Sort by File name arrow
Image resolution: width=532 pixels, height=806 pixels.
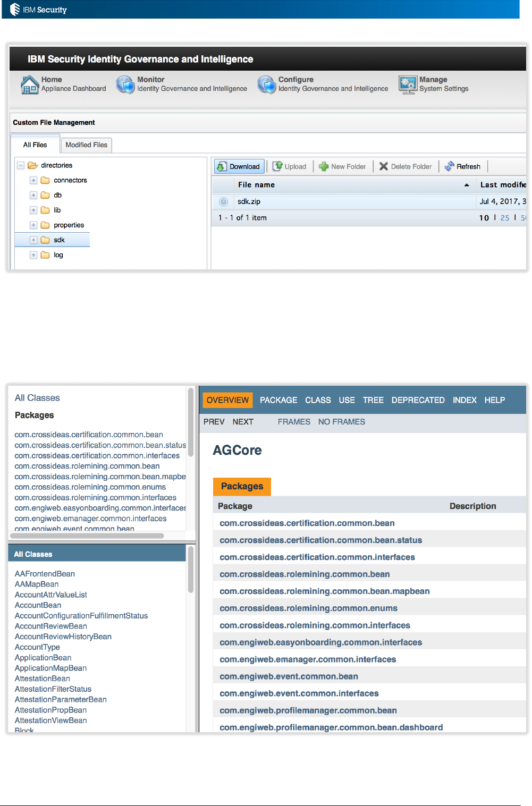(467, 185)
